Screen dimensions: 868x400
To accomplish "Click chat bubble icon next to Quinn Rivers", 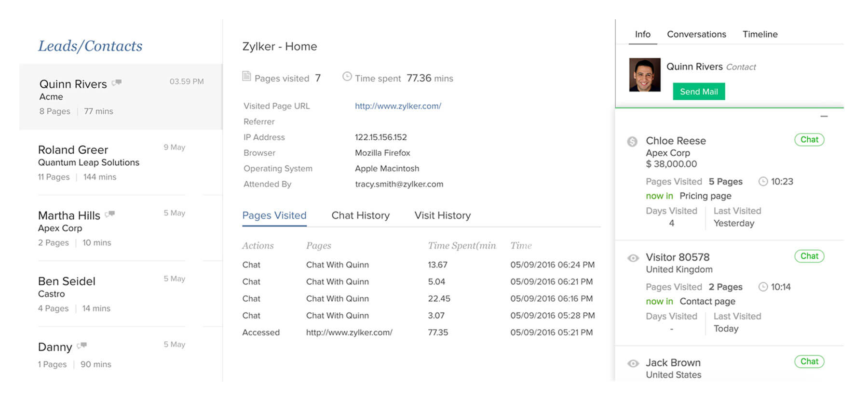I will tap(117, 83).
